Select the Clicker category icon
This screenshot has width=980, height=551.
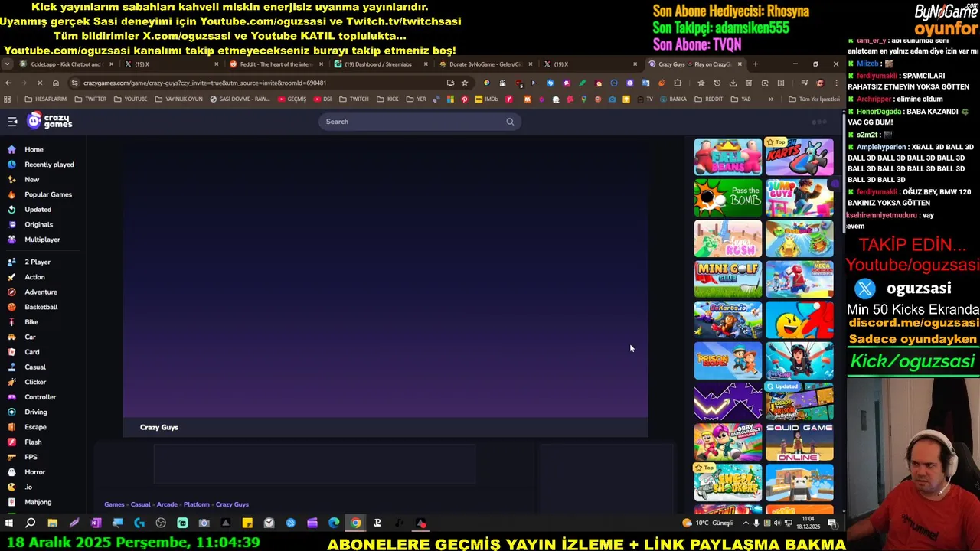11,382
